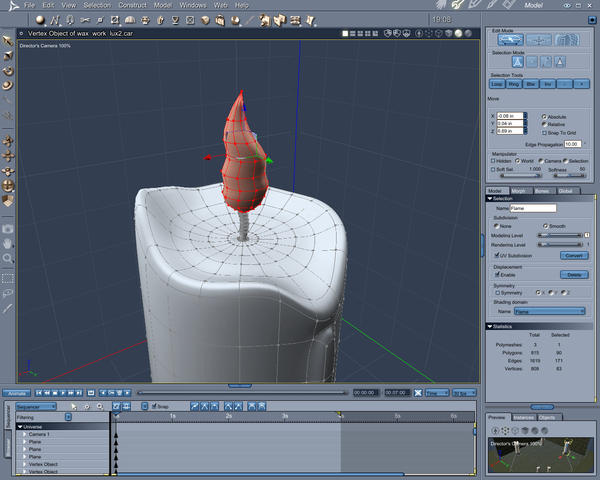600x480 pixels.
Task: Select the None subdivision radio button
Action: [496, 226]
